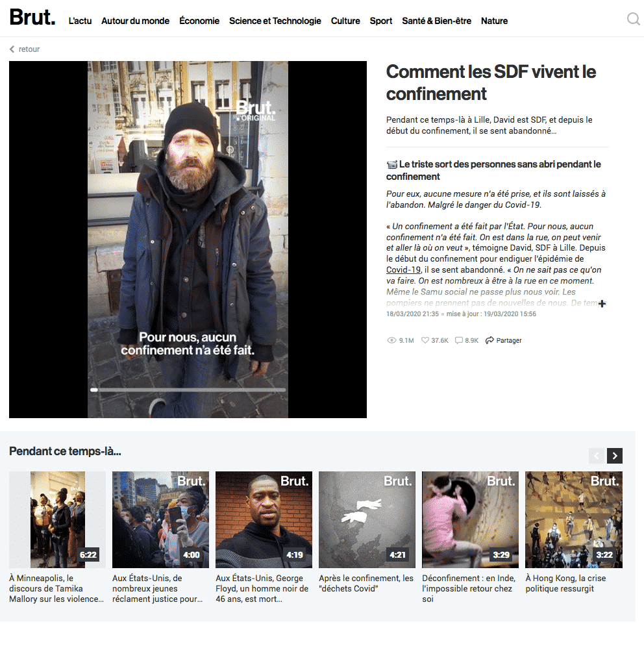The image size is (644, 648).
Task: Advance carousel with the next arrow
Action: [x=615, y=456]
